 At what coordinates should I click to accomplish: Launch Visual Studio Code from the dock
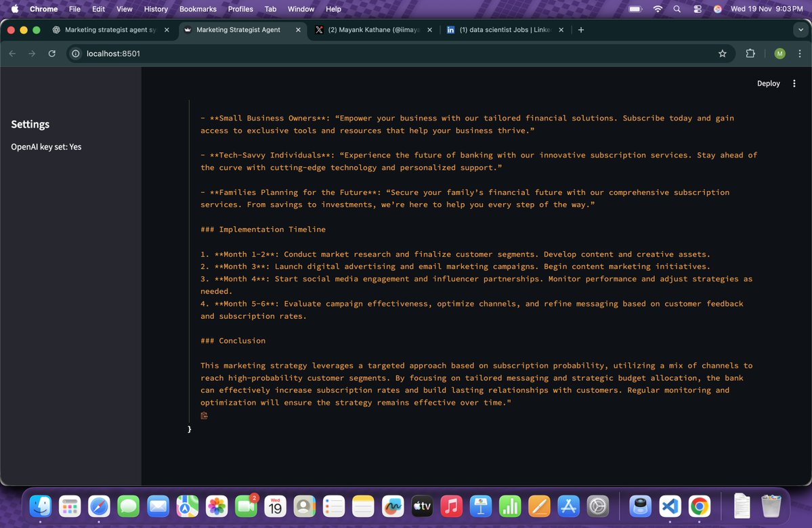tap(670, 506)
